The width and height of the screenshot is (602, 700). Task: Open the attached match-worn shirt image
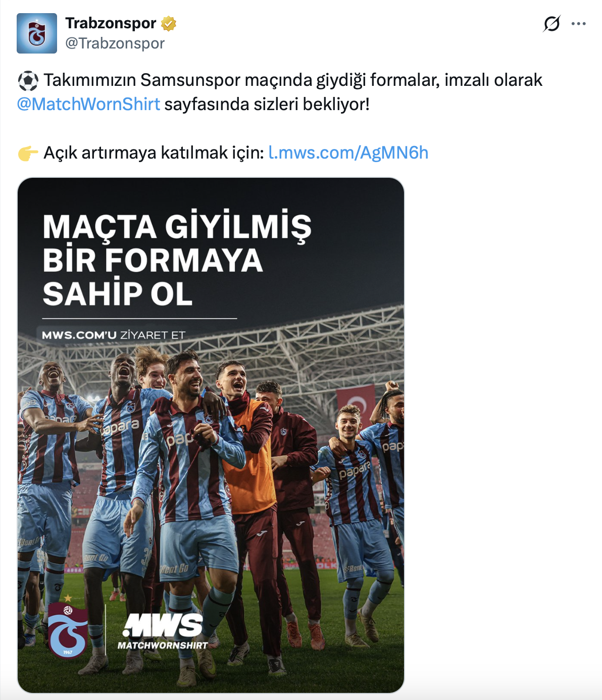pyautogui.click(x=211, y=435)
